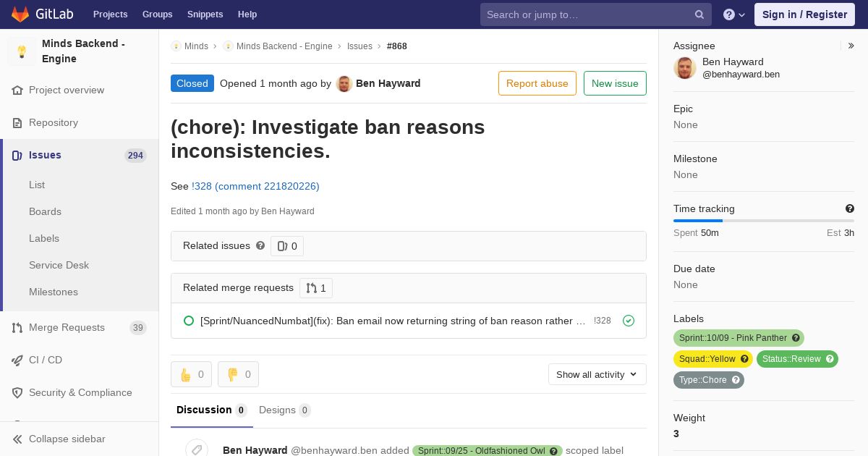Focus the Search or jump to field
Image resolution: width=868 pixels, height=456 pixels.
pyautogui.click(x=596, y=14)
